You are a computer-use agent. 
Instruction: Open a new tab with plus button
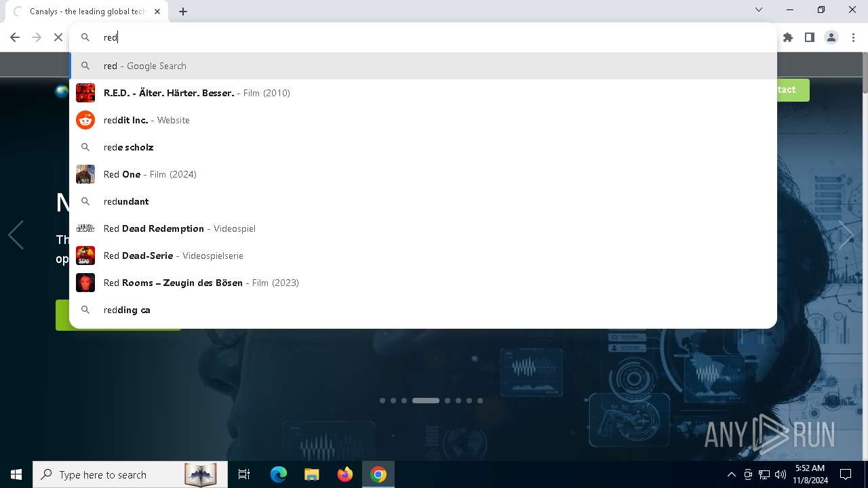pyautogui.click(x=183, y=12)
